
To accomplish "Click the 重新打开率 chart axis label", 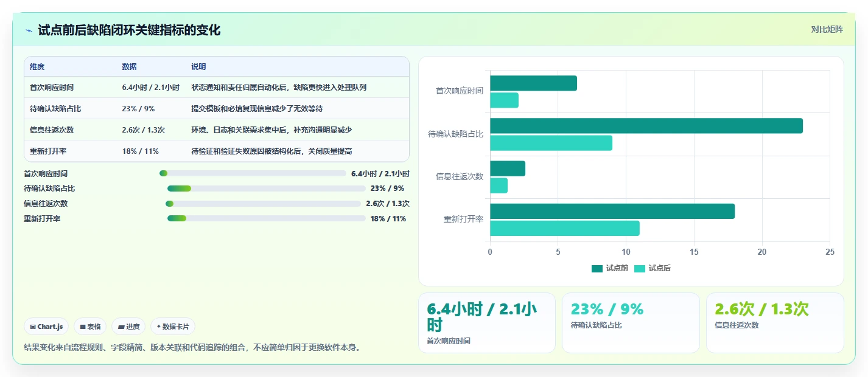I will coord(463,219).
